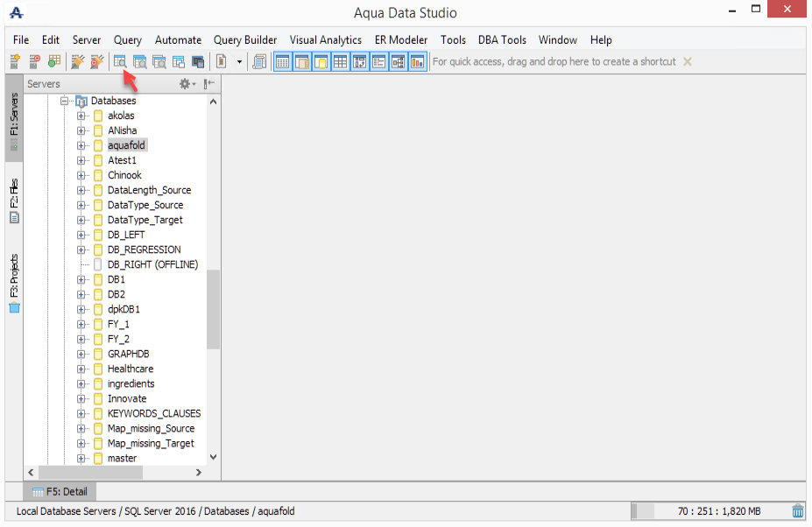Viewport: 812px width, 527px height.
Task: Open the DBA Tools menu
Action: pyautogui.click(x=502, y=40)
